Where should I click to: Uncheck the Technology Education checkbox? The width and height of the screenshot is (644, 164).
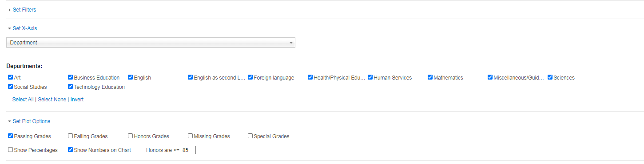point(71,87)
